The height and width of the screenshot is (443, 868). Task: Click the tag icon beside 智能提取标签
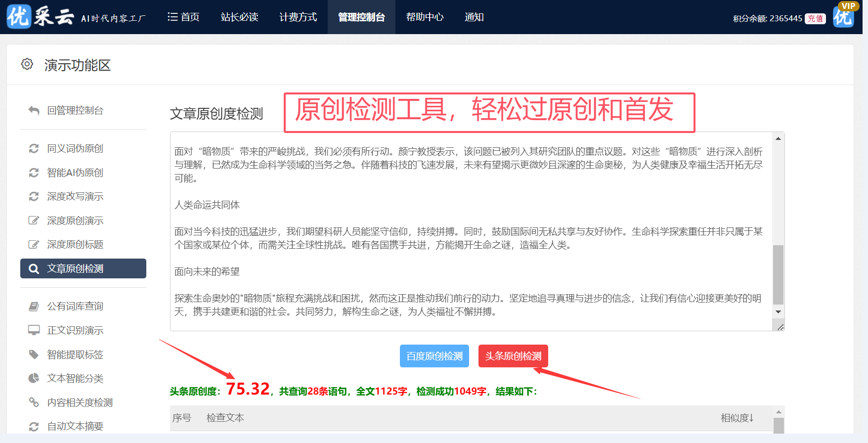point(34,354)
